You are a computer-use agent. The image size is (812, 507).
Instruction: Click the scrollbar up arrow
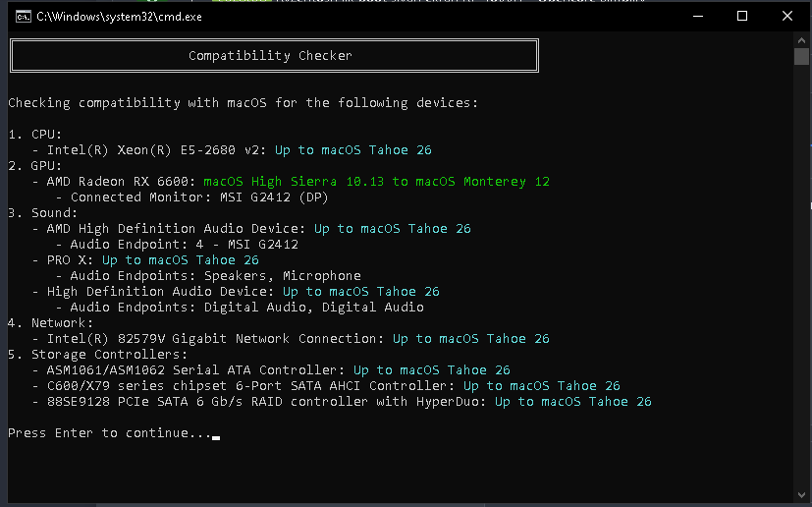801,40
